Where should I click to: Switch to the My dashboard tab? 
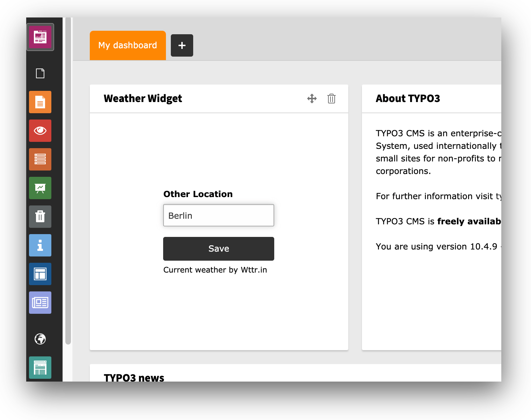128,45
